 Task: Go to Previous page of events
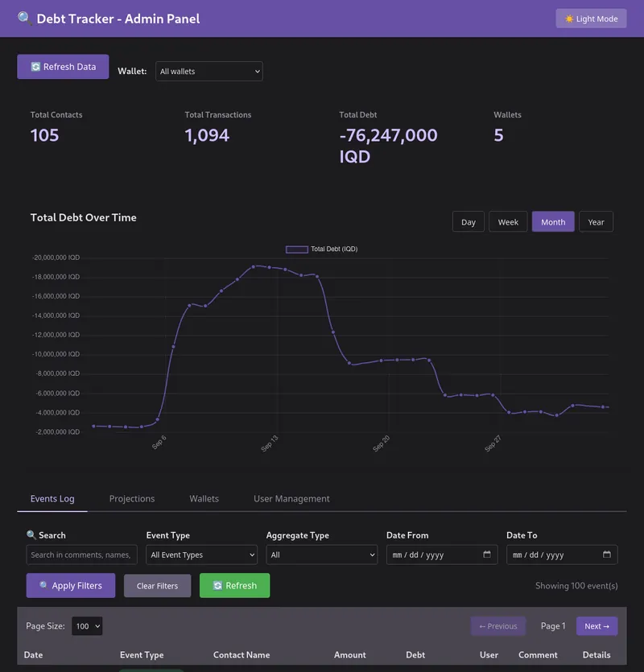(498, 626)
